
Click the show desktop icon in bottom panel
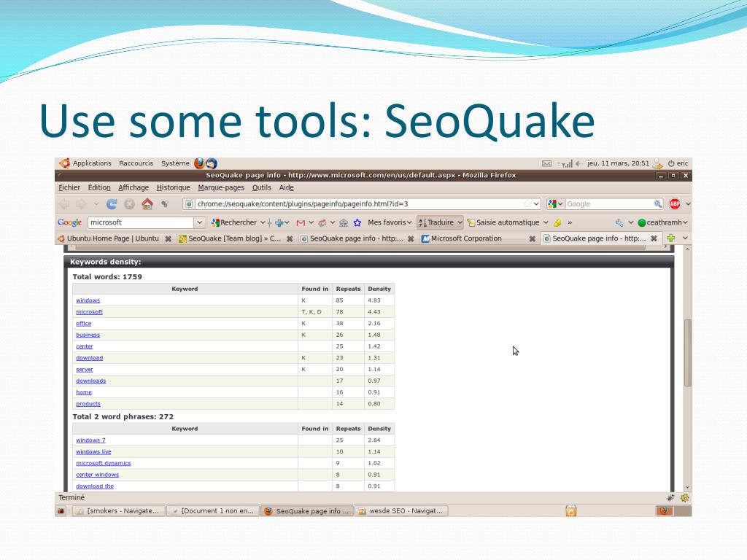[x=61, y=511]
